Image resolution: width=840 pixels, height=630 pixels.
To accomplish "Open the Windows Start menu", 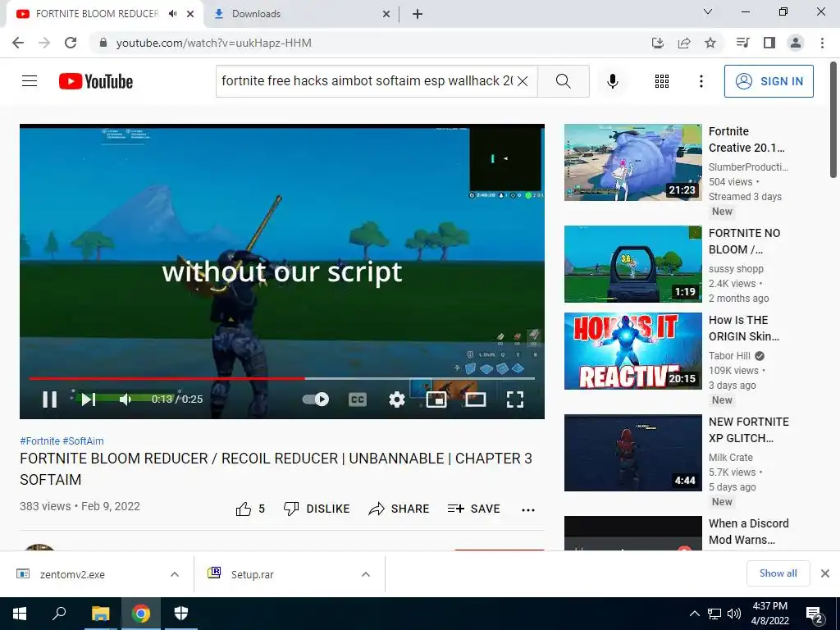I will coord(20,614).
